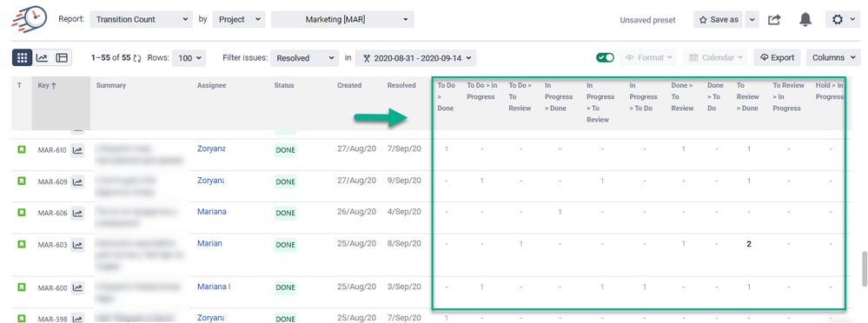Click the refresh icon beside 55
Viewport: 868px width, 323px height.
tap(137, 57)
